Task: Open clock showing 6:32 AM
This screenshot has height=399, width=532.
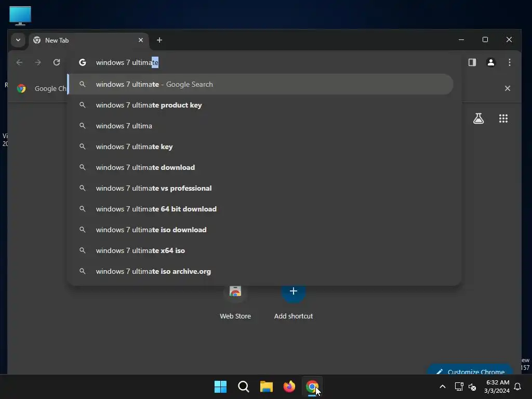Action: [x=497, y=387]
